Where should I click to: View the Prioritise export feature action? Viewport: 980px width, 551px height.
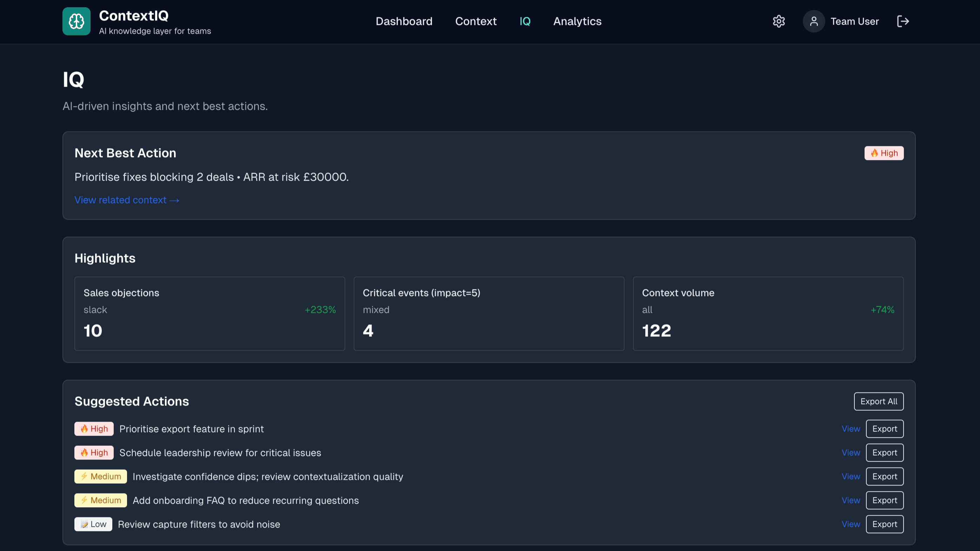tap(851, 429)
